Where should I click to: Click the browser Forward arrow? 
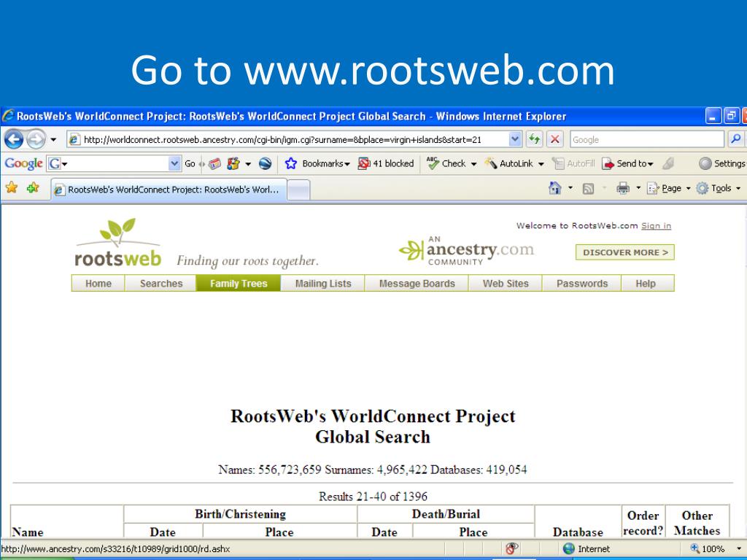coord(36,139)
